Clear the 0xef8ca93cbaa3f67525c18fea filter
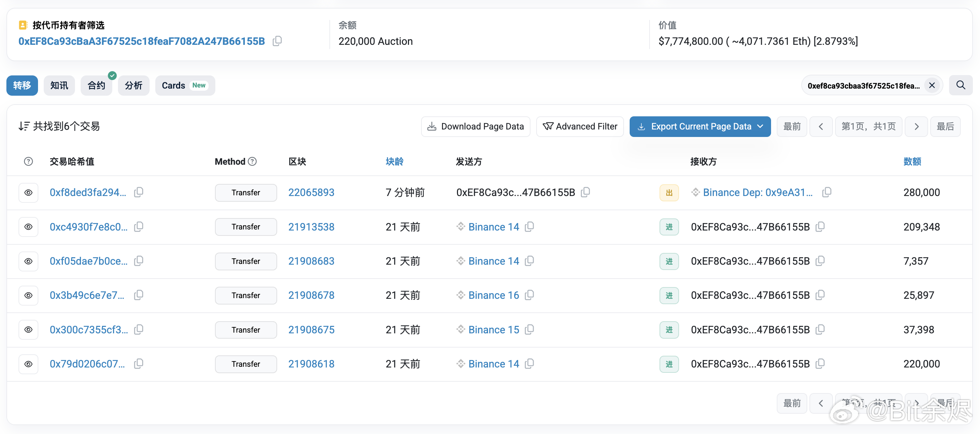980x434 pixels. click(x=932, y=85)
